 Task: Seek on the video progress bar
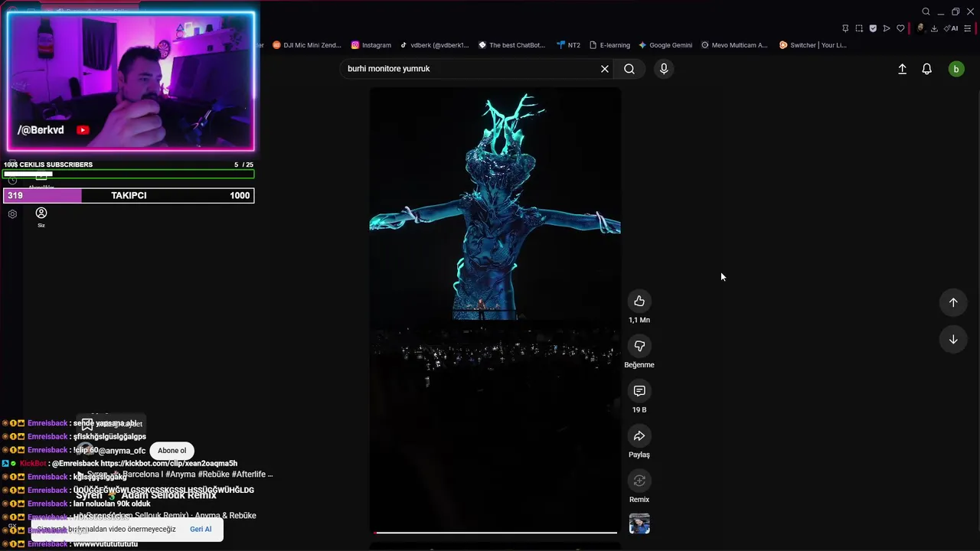click(495, 532)
